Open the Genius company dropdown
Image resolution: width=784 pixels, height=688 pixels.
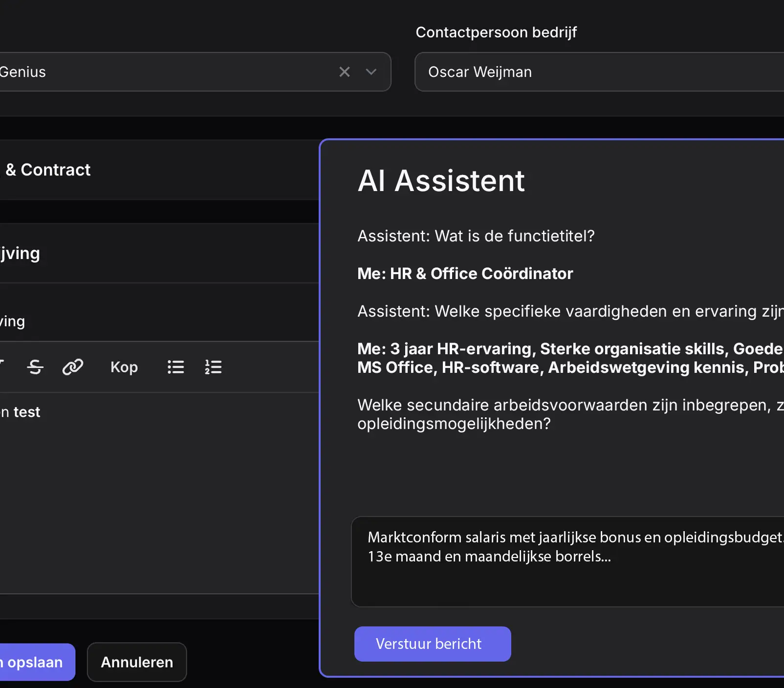click(x=371, y=72)
